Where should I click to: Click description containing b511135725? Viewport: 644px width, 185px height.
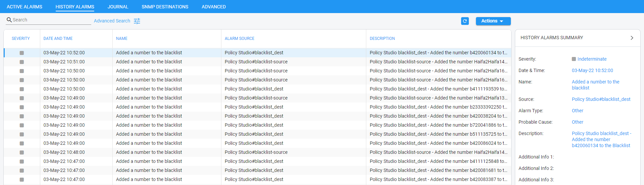438,134
